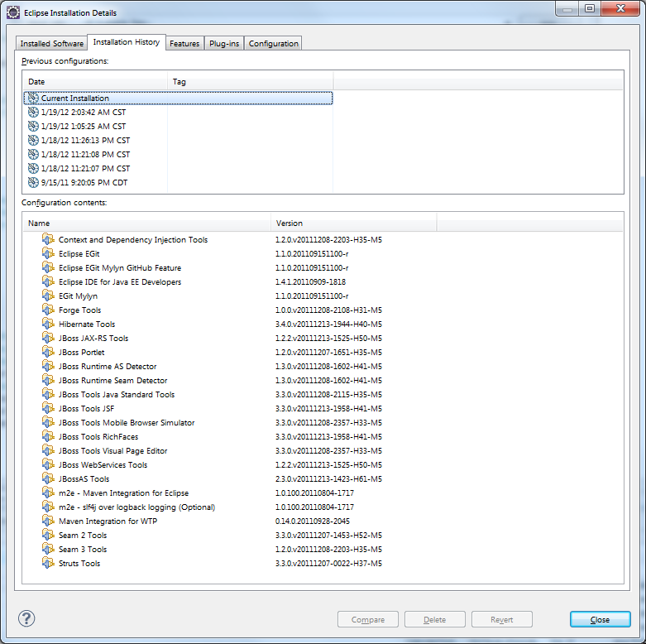Click the Delete button
Viewport: 646px width, 644px height.
coord(434,619)
